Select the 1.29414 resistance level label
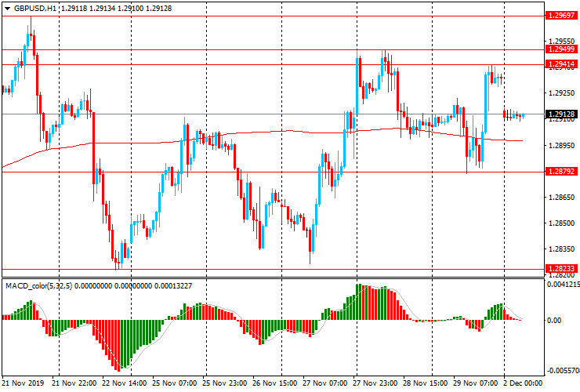 point(561,64)
